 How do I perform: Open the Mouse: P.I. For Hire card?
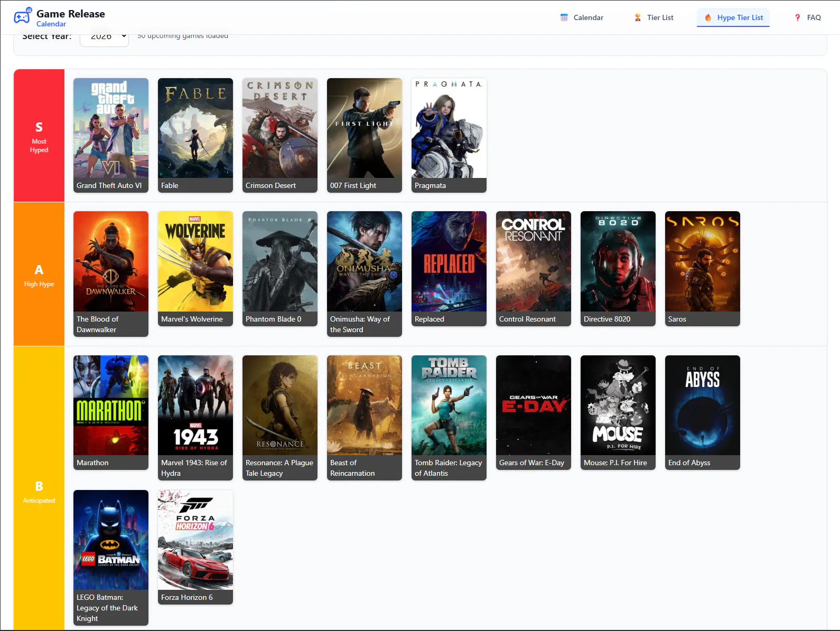point(618,412)
